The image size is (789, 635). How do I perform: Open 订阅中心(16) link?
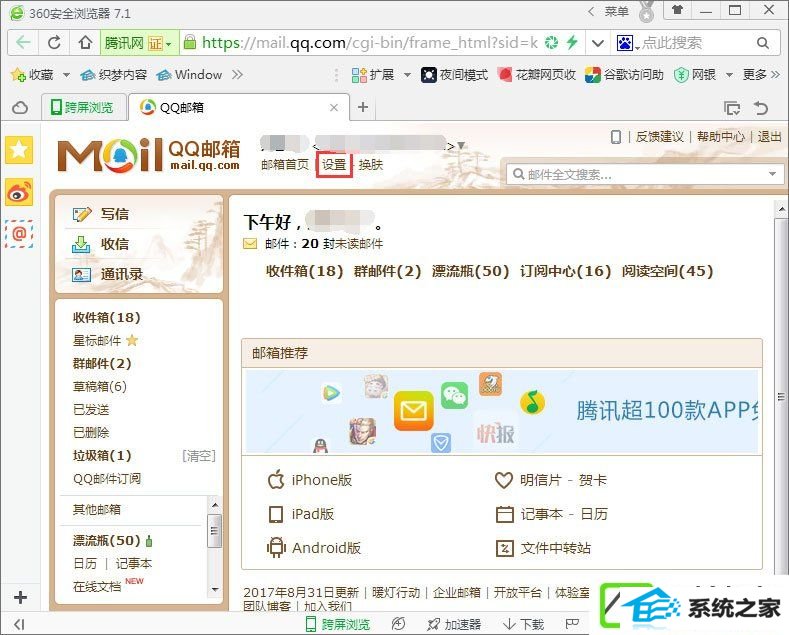coord(565,271)
